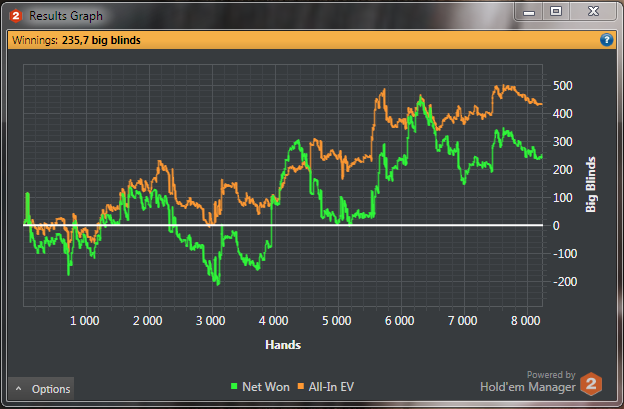Screen dimensions: 624x409
Task: Click the Results Graph window title
Action: [66, 16]
